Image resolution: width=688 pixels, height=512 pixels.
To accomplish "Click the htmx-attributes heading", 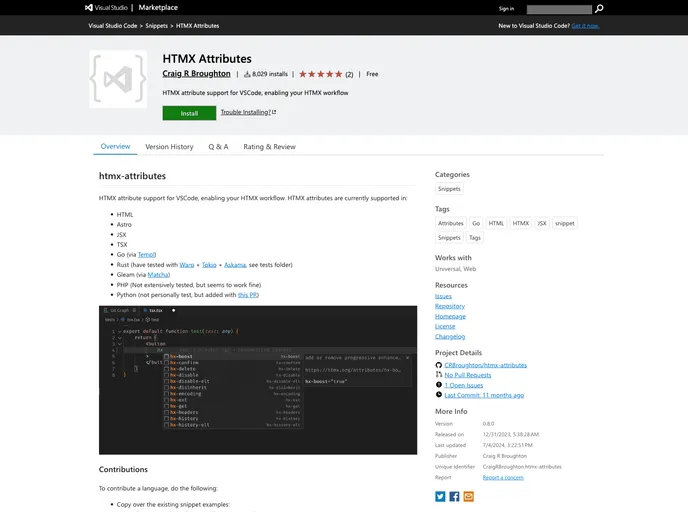I will [x=132, y=176].
